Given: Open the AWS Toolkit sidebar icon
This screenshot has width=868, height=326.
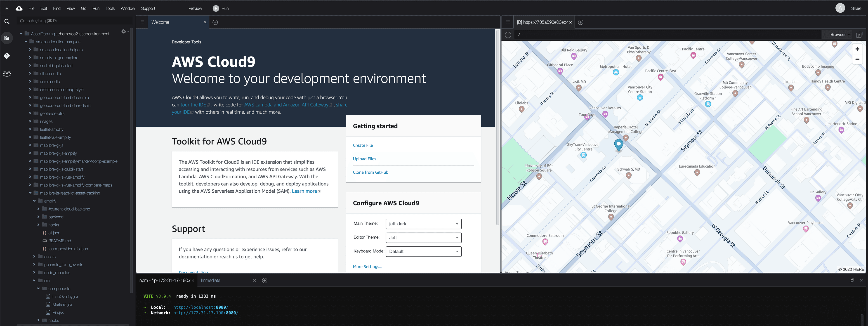Looking at the screenshot, I should pos(7,73).
